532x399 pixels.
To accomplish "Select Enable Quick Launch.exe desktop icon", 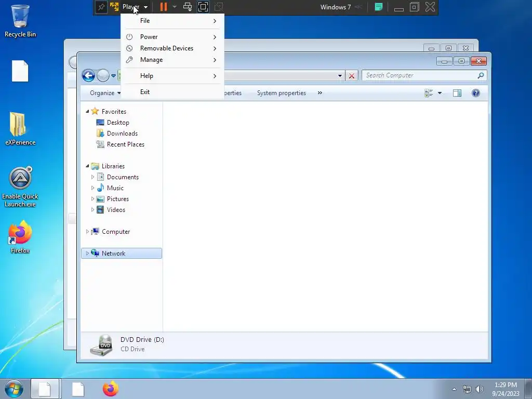I will 20,187.
